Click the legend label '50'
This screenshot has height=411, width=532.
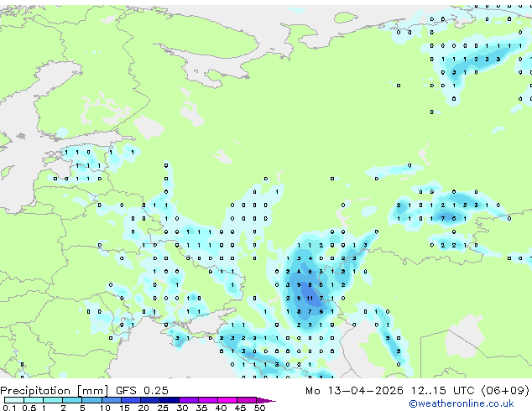pyautogui.click(x=259, y=408)
